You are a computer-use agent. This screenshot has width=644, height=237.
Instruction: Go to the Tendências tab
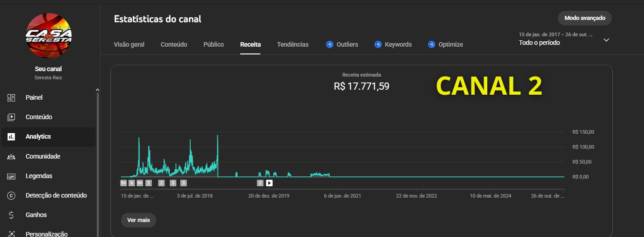coord(293,44)
